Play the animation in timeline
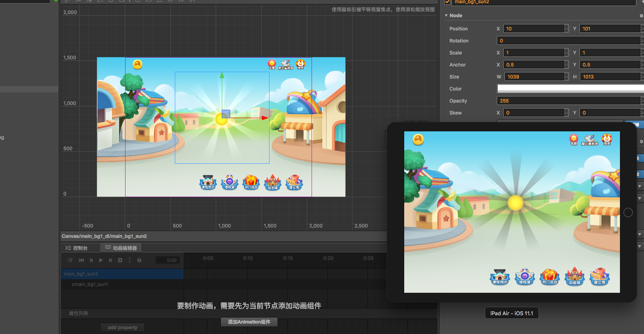The image size is (644, 334). [x=101, y=260]
